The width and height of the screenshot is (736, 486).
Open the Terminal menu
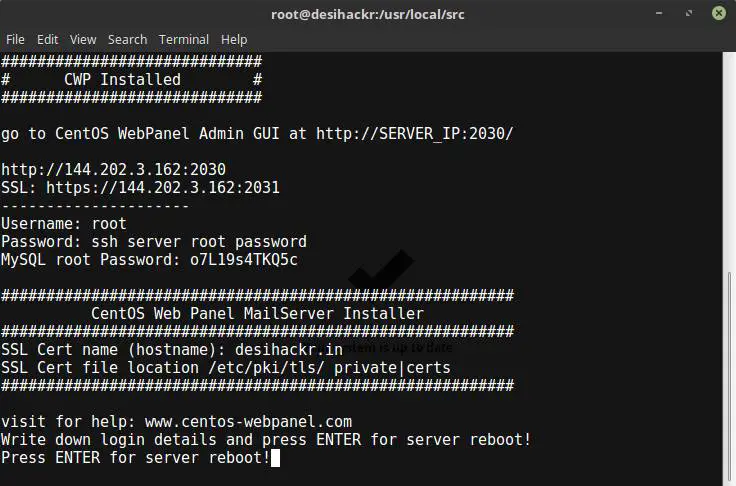[x=184, y=39]
